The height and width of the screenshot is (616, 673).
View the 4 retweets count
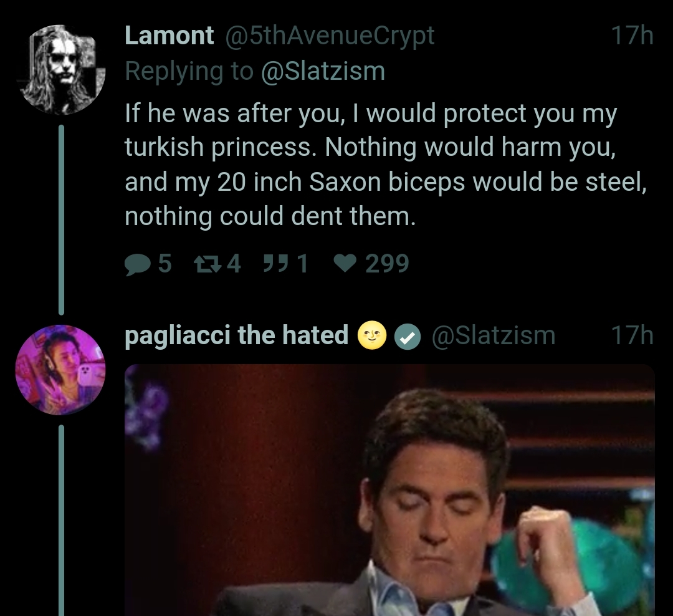tap(234, 263)
